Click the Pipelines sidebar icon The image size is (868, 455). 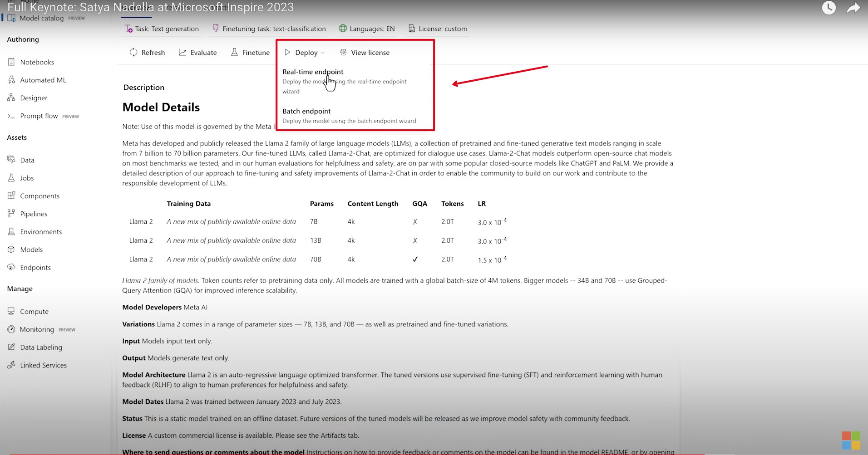[11, 214]
